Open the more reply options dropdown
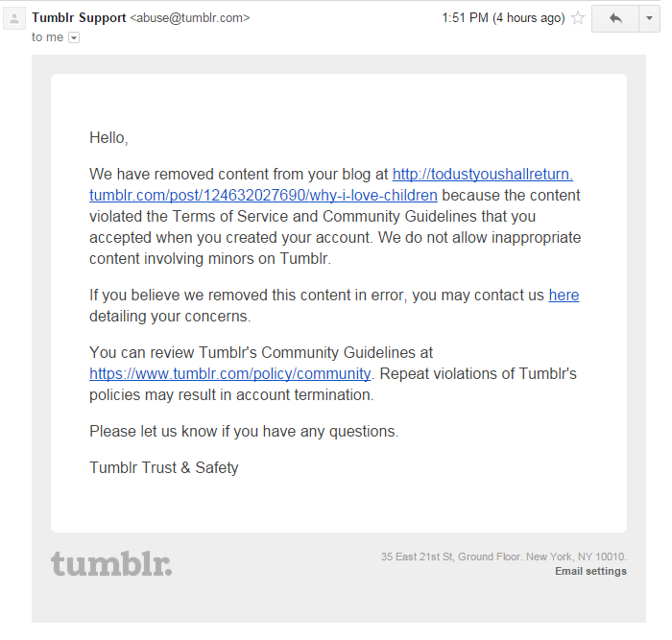Image resolution: width=672 pixels, height=640 pixels. click(x=649, y=18)
